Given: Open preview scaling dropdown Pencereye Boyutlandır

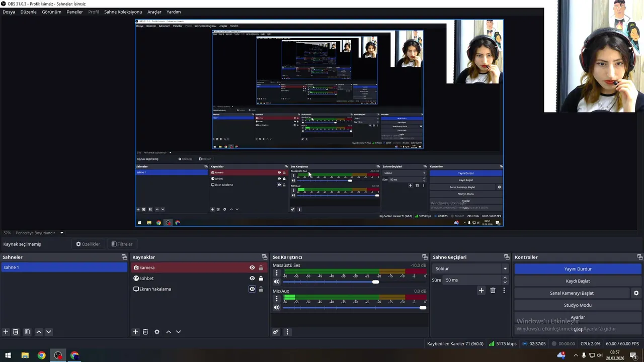Looking at the screenshot, I should pos(39,233).
